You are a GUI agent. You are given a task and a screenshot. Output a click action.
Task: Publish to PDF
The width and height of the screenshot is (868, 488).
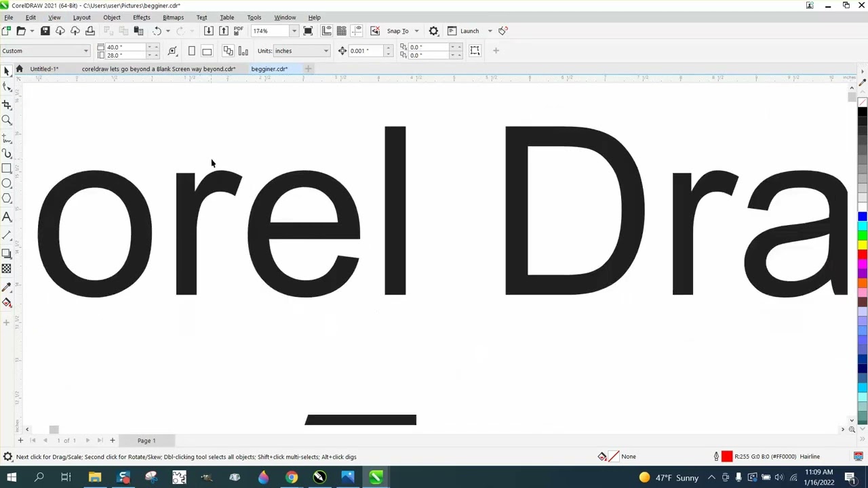(238, 30)
